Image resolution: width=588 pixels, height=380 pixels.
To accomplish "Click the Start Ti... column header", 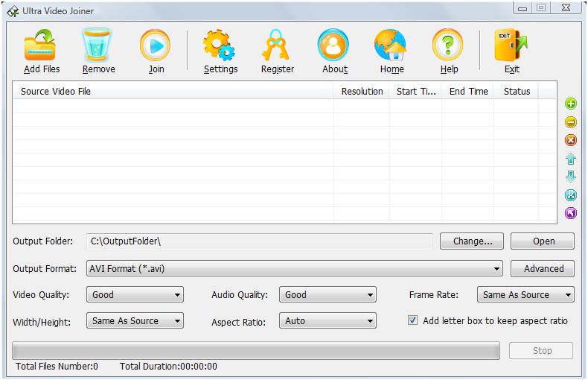I will (415, 91).
